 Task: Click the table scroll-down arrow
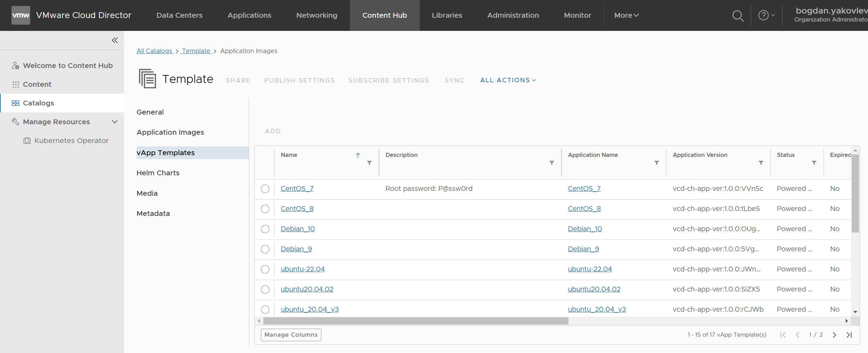click(855, 312)
